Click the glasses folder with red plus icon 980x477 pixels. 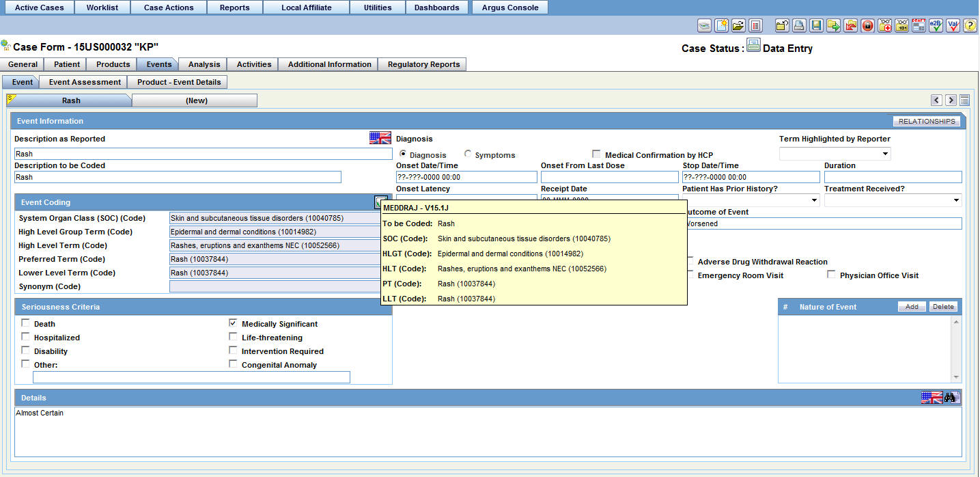884,26
